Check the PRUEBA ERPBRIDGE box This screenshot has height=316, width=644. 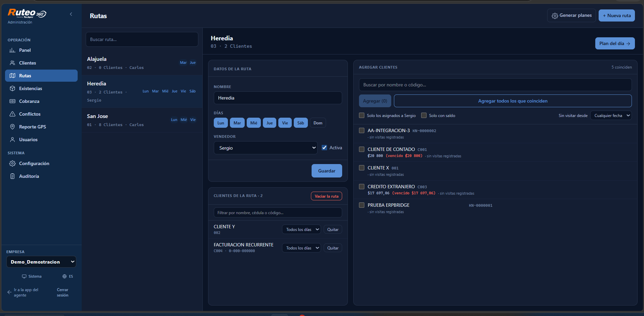pyautogui.click(x=362, y=205)
